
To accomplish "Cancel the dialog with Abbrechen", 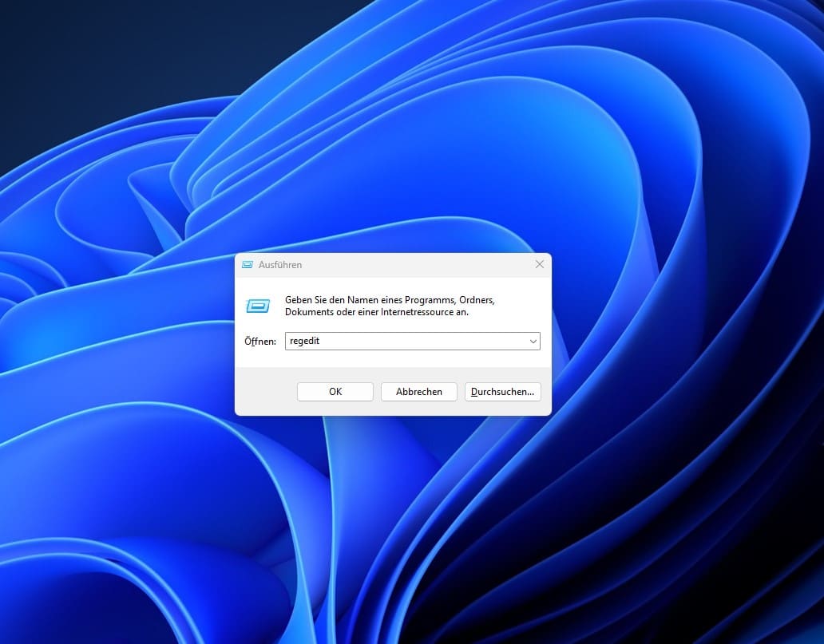I will tap(419, 391).
